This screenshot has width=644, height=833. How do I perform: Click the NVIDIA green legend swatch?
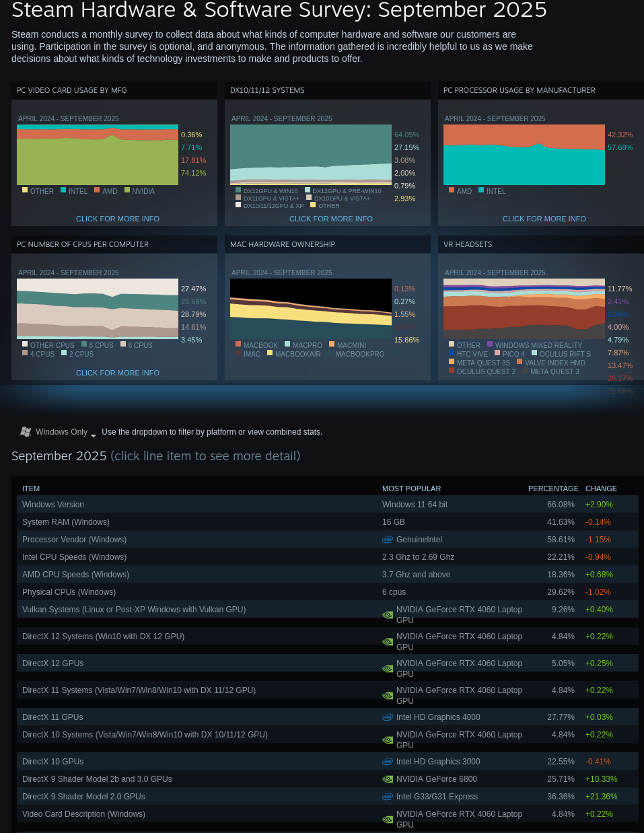pyautogui.click(x=127, y=190)
